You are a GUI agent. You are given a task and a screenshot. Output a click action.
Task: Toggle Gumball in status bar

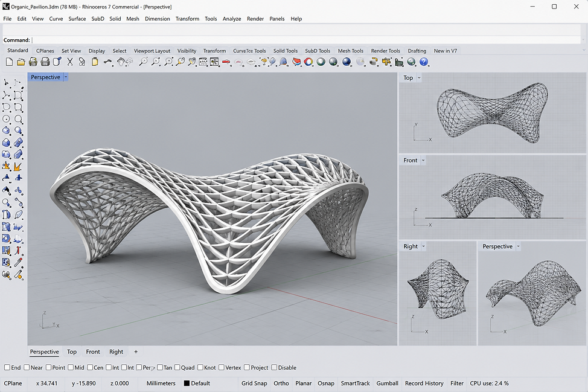point(388,384)
